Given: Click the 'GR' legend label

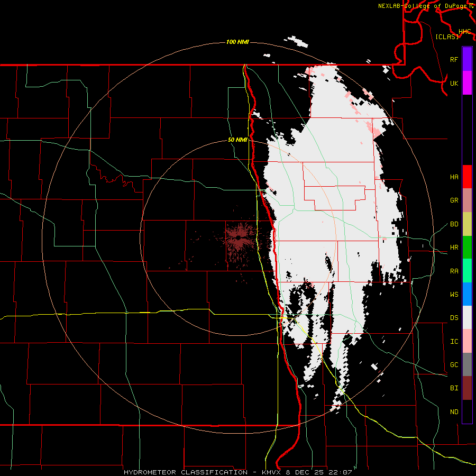Looking at the screenshot, I should (x=454, y=200).
